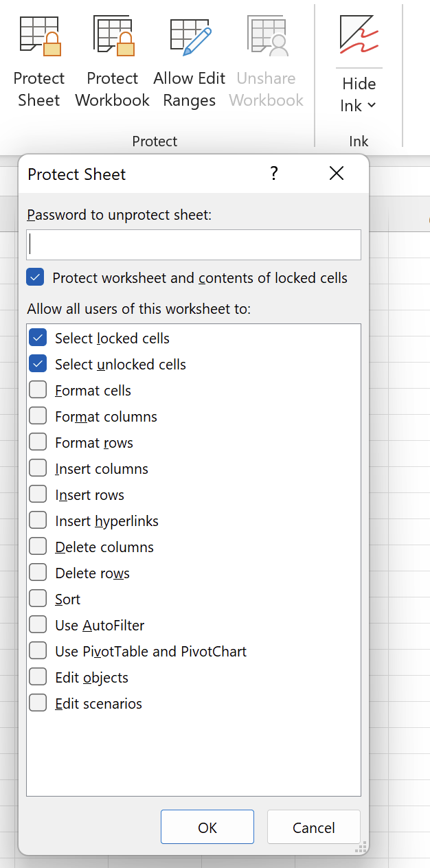Tick the Use AutoFilter checkbox

38,625
